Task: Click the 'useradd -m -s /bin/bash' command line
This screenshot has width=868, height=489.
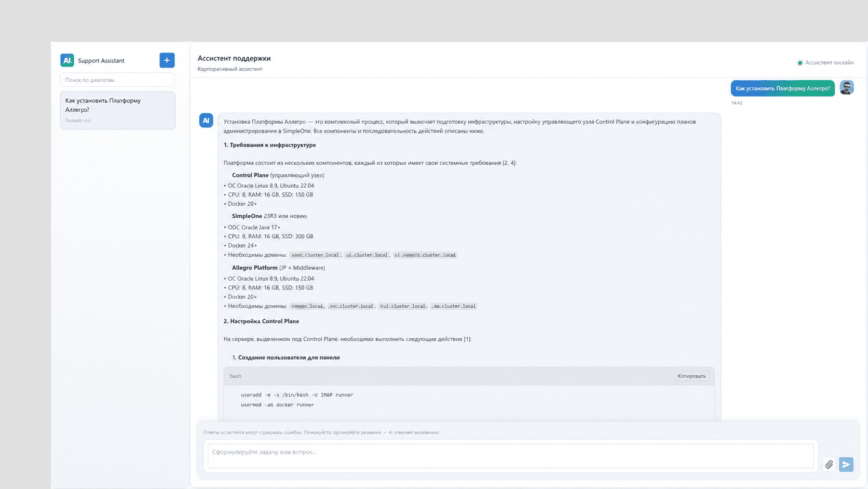Action: tap(297, 395)
